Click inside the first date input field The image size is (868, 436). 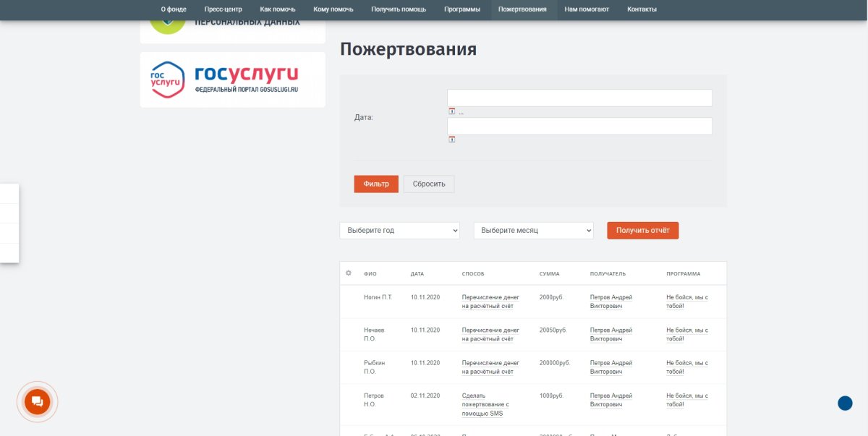click(579, 97)
